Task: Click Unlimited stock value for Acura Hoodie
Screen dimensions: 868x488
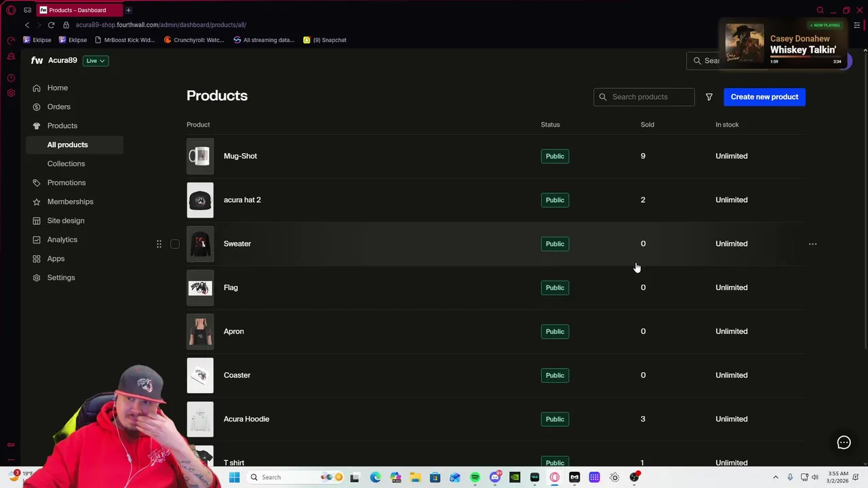Action: (x=731, y=419)
